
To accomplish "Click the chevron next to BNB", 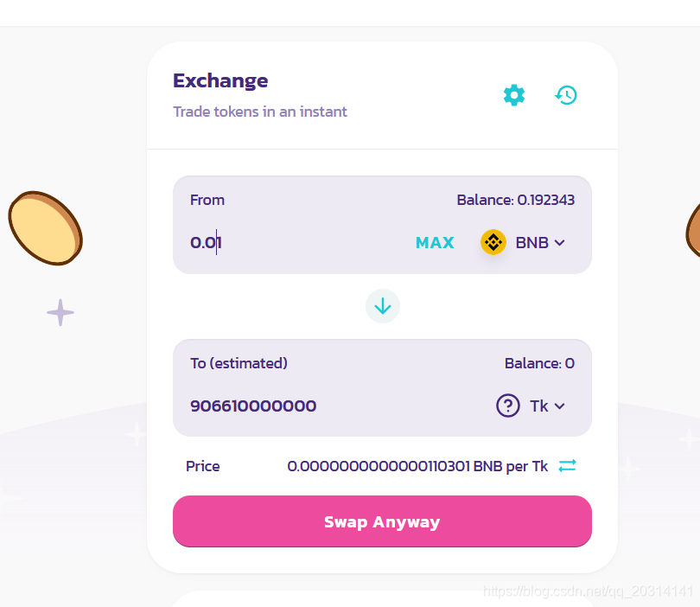I will [x=559, y=242].
